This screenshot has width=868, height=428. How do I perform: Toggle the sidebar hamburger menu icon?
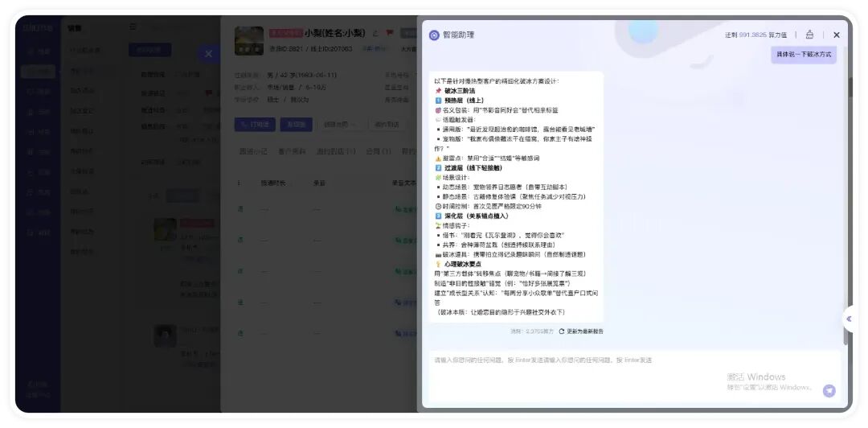(x=133, y=27)
